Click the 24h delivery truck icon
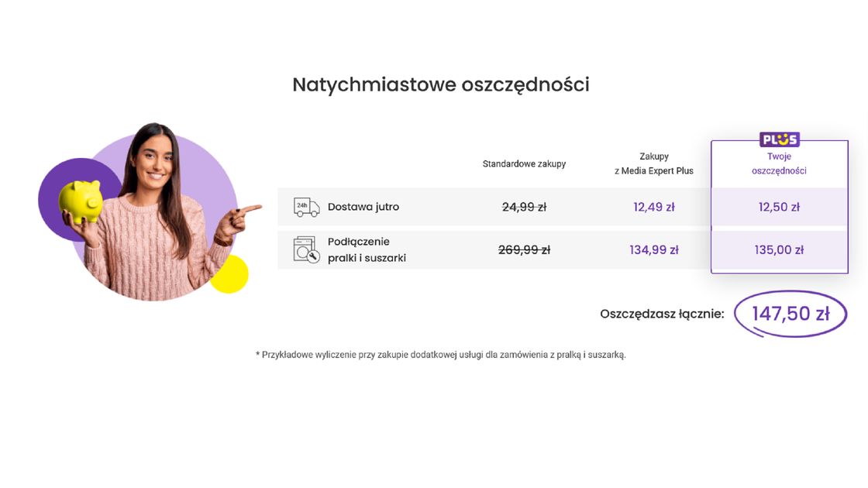Viewport: 868px width, 488px height. [306, 207]
